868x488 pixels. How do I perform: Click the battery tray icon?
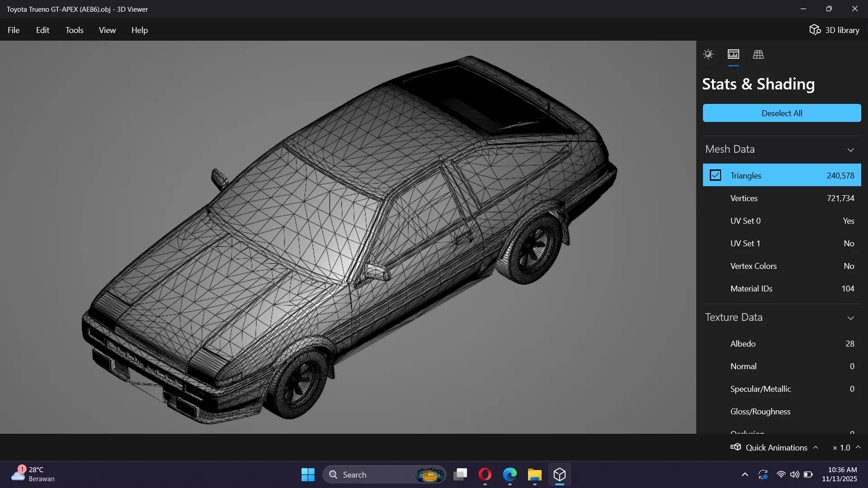[808, 474]
